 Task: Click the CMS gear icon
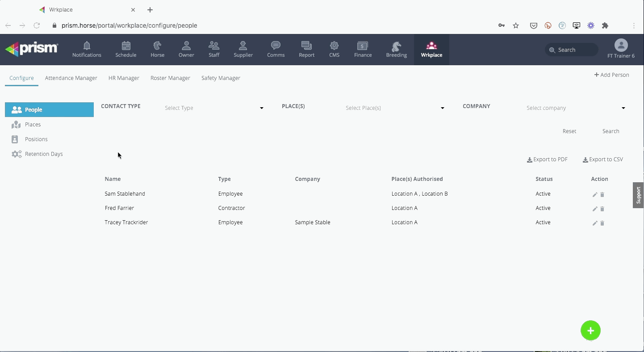(334, 46)
